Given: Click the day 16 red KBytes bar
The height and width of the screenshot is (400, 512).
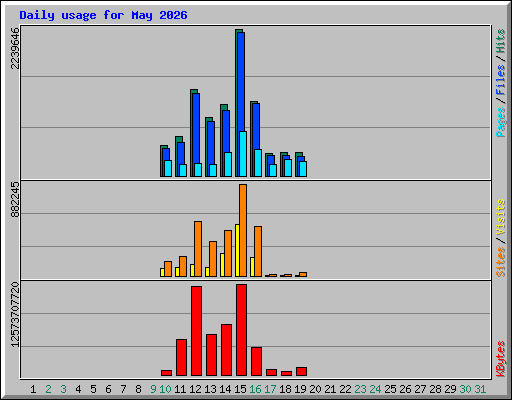Looking at the screenshot, I should [x=256, y=362].
